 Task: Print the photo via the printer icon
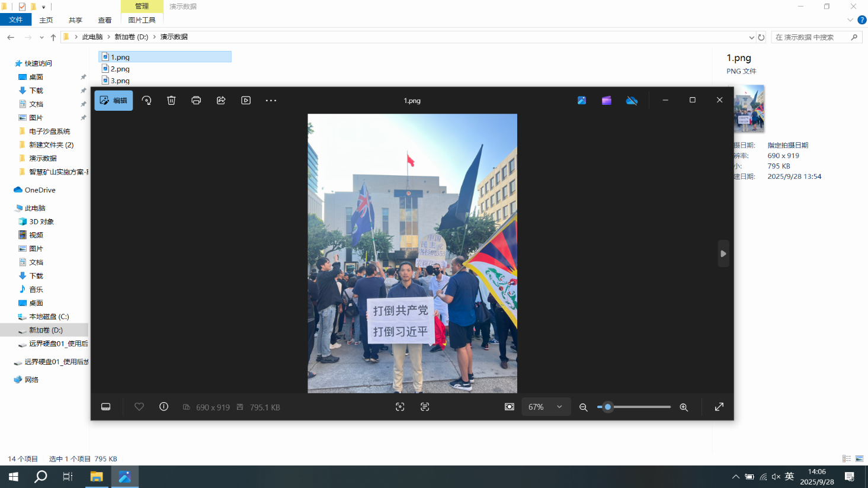196,101
